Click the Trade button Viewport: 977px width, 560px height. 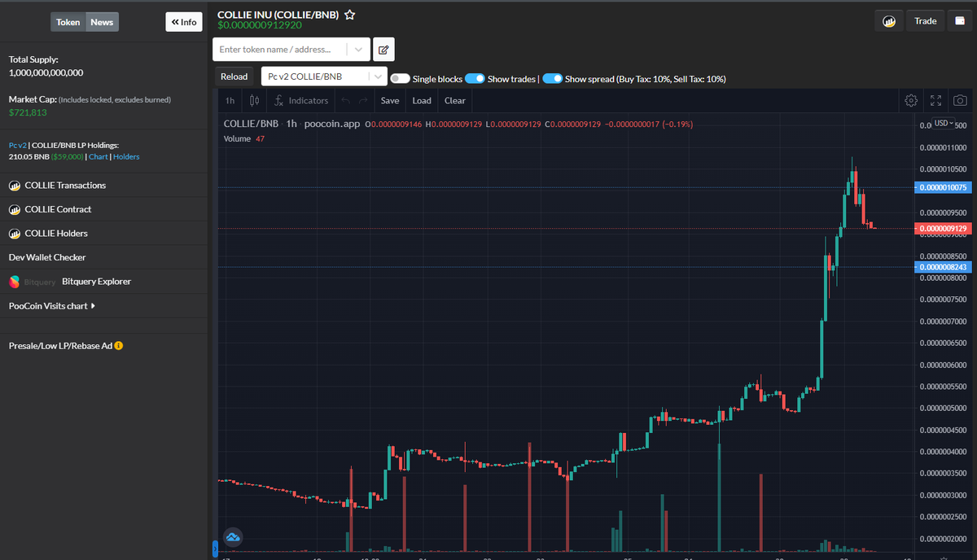[x=925, y=20]
